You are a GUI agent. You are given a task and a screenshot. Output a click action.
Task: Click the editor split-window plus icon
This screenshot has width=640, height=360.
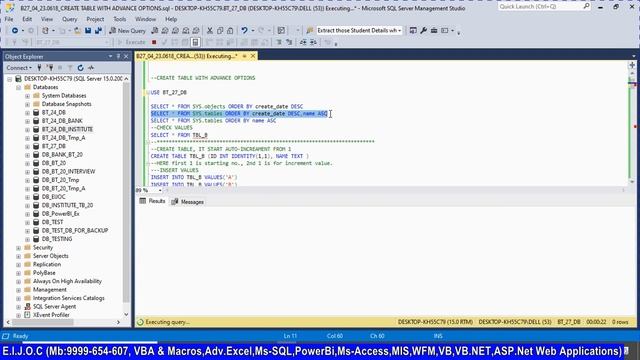pos(632,65)
